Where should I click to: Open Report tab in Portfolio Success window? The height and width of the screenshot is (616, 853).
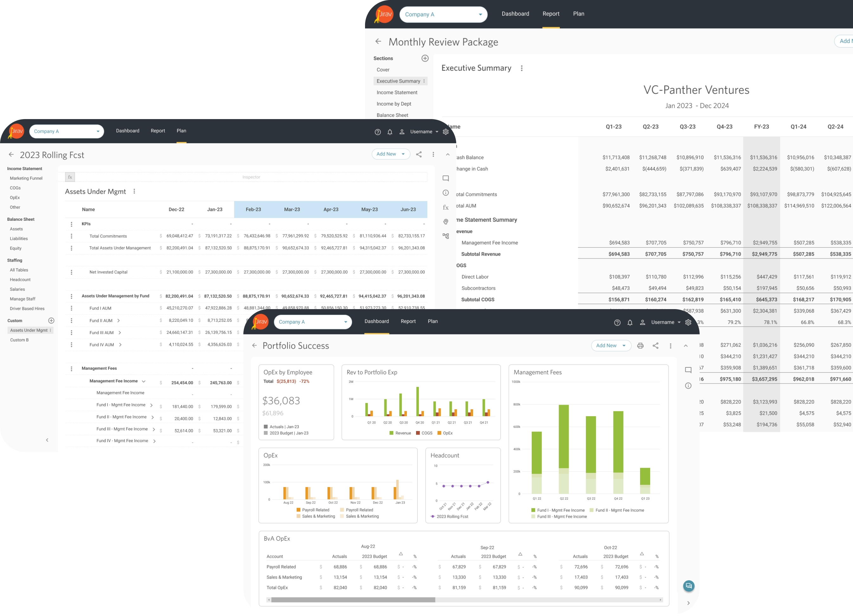[x=408, y=321]
